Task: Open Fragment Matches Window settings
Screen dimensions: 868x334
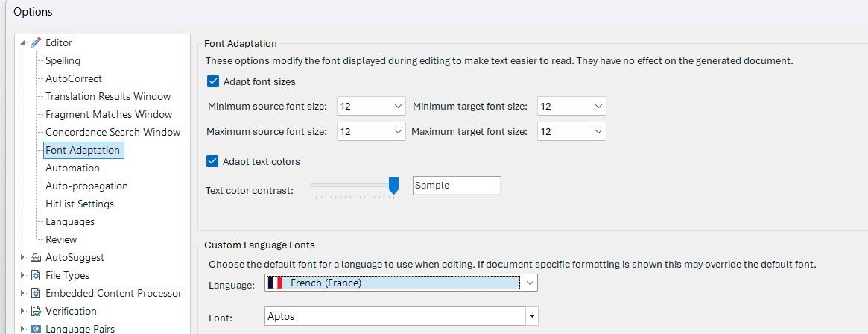Action: pyautogui.click(x=109, y=114)
